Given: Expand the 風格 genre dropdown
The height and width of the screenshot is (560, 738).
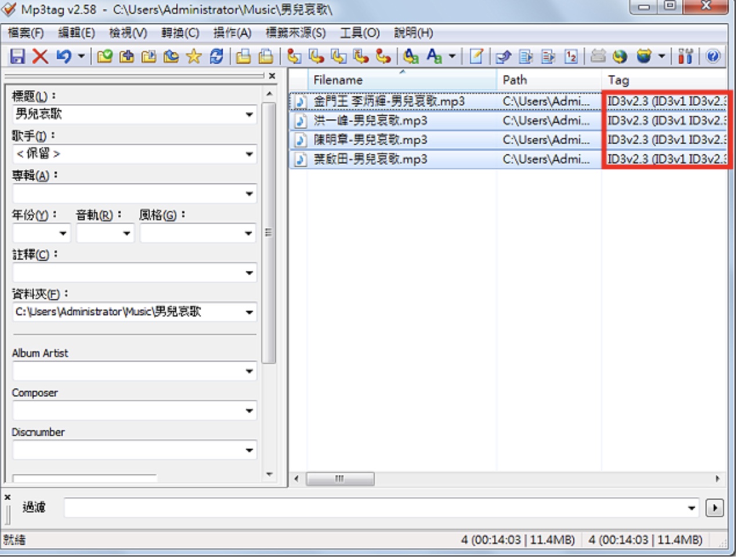Looking at the screenshot, I should point(249,234).
